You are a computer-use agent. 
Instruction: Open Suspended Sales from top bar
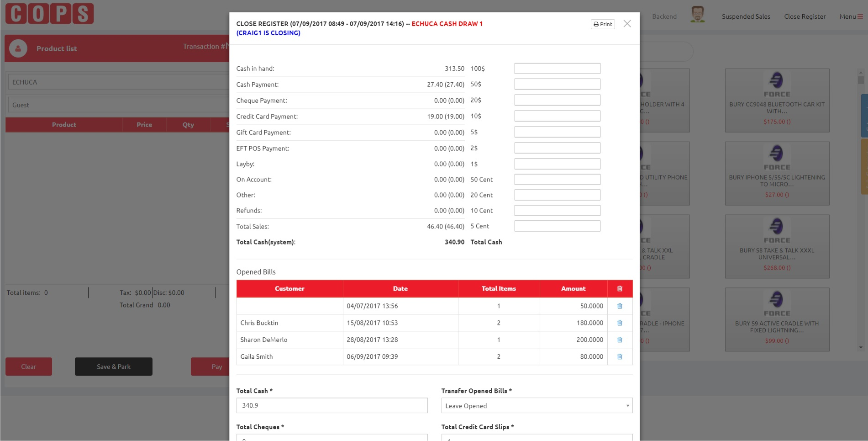pos(746,16)
